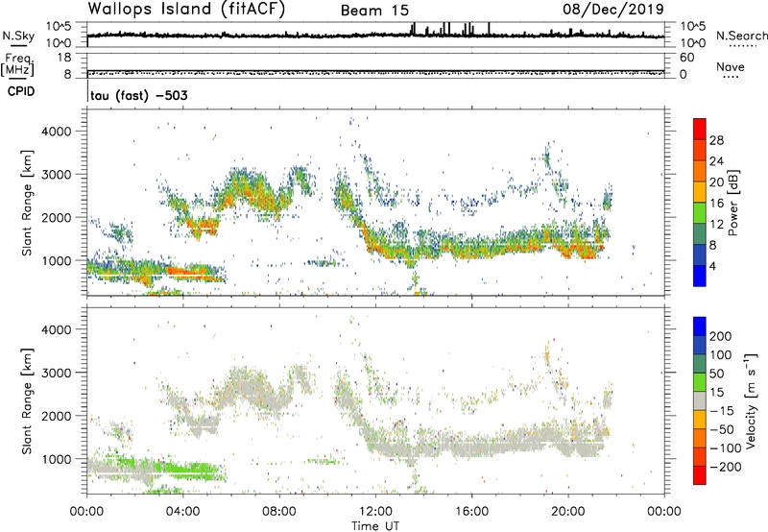
Task: Click the '-50' velocity colorbar value
Action: pyautogui.click(x=722, y=429)
